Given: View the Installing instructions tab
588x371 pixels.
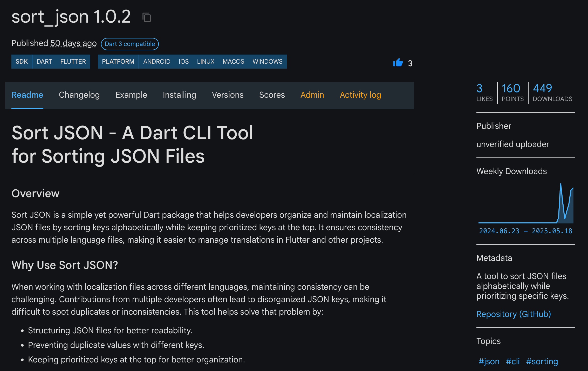Looking at the screenshot, I should (x=179, y=95).
